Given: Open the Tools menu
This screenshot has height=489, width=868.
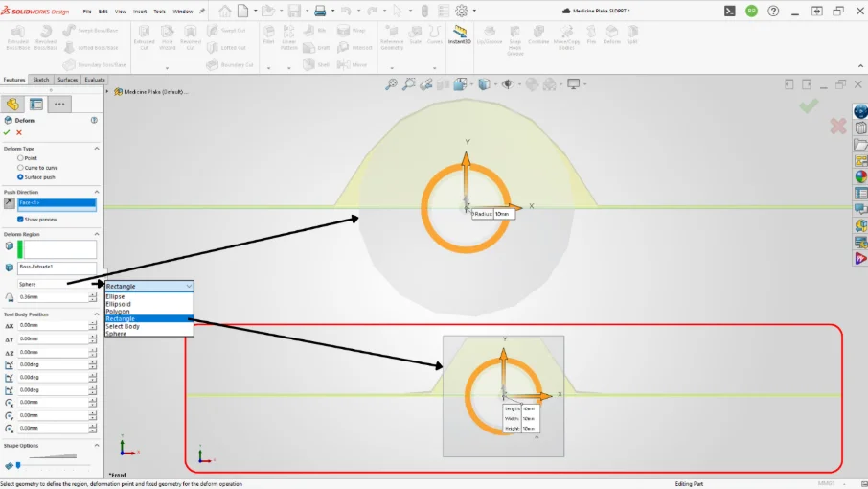Looking at the screenshot, I should pos(159,12).
